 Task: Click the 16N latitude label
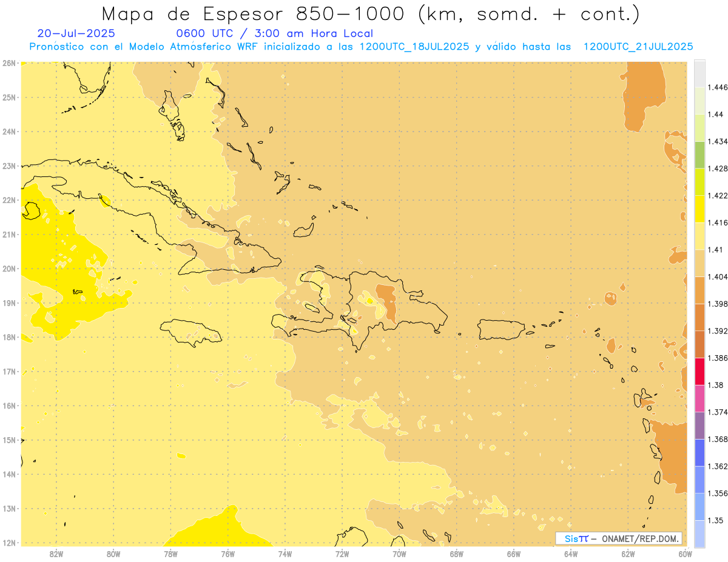(x=9, y=406)
